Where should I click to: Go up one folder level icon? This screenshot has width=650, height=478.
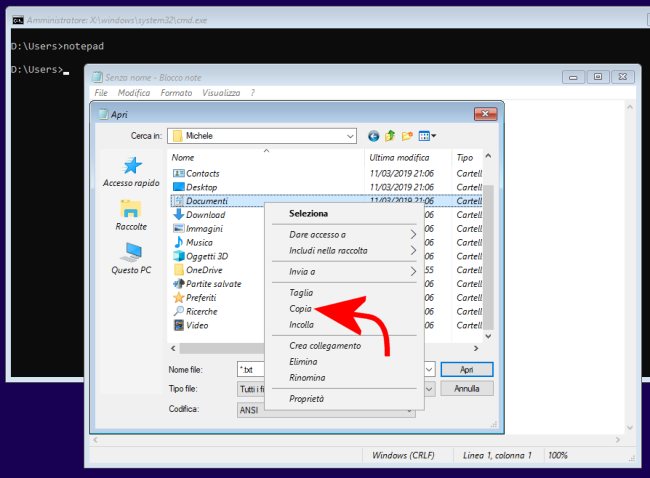(x=391, y=136)
